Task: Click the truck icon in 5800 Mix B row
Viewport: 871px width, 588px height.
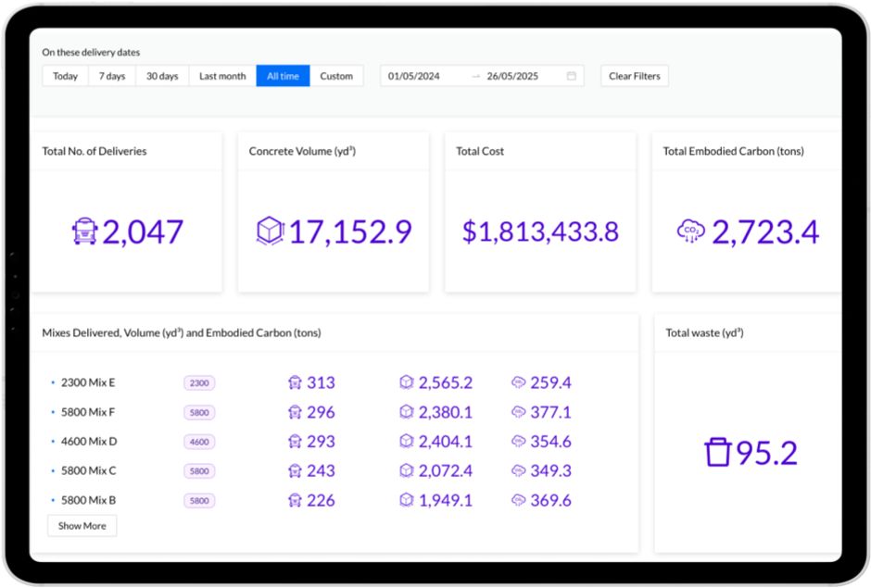Action: [295, 500]
